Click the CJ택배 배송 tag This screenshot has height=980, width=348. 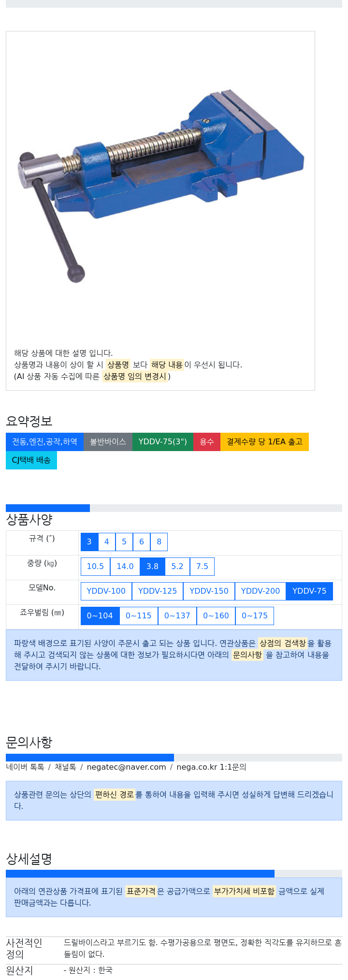coord(31,460)
